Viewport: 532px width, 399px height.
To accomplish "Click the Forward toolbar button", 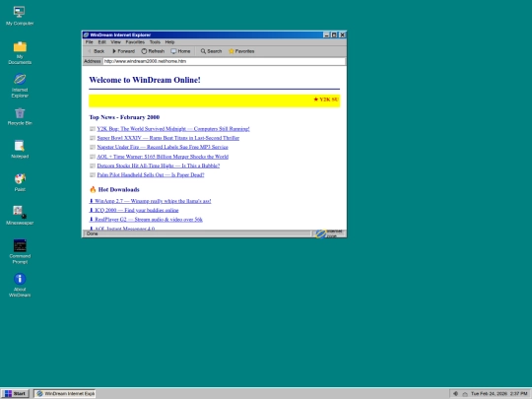I will coord(123,51).
